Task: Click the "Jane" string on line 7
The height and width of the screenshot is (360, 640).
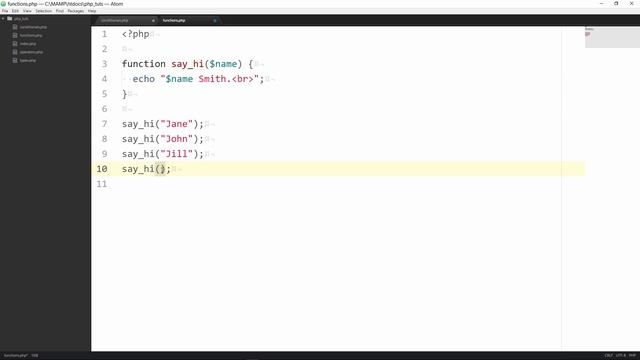Action: pyautogui.click(x=176, y=124)
